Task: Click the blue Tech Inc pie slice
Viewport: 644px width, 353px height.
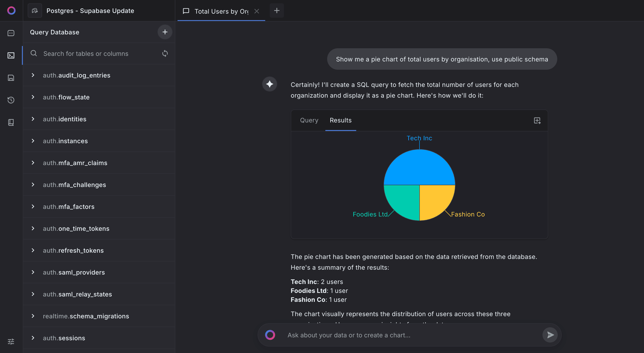Action: tap(419, 167)
